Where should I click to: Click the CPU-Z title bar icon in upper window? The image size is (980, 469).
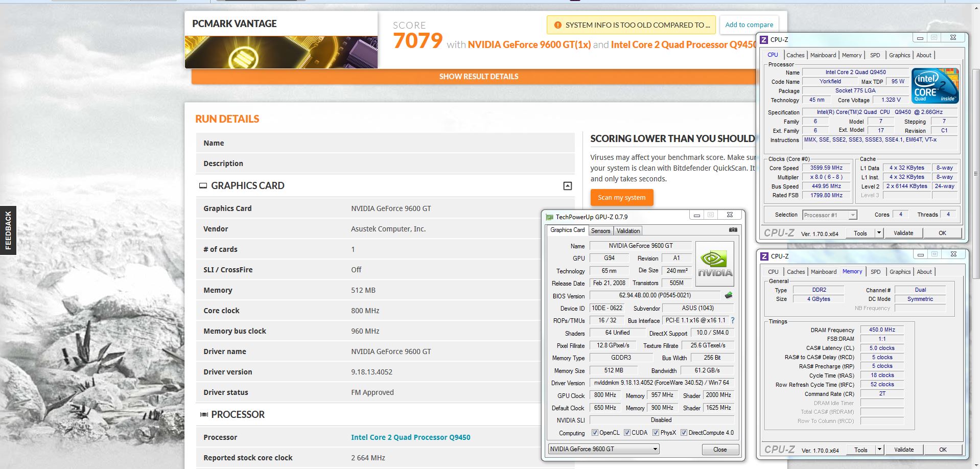(x=764, y=39)
